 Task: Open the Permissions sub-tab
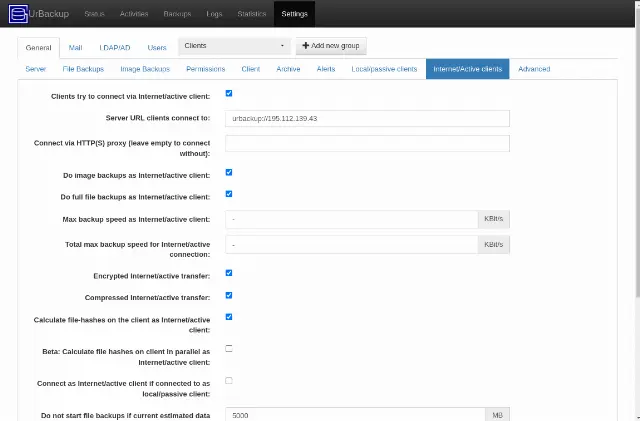(x=206, y=69)
